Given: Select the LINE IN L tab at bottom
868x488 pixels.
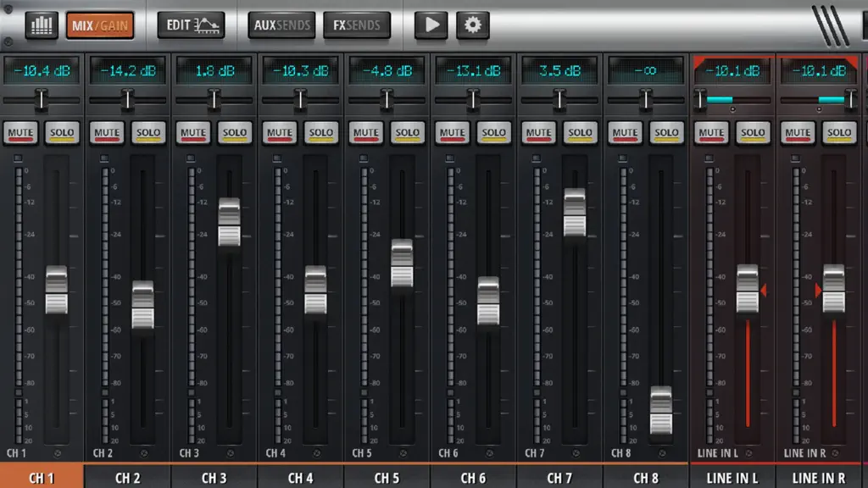Looking at the screenshot, I should click(732, 478).
